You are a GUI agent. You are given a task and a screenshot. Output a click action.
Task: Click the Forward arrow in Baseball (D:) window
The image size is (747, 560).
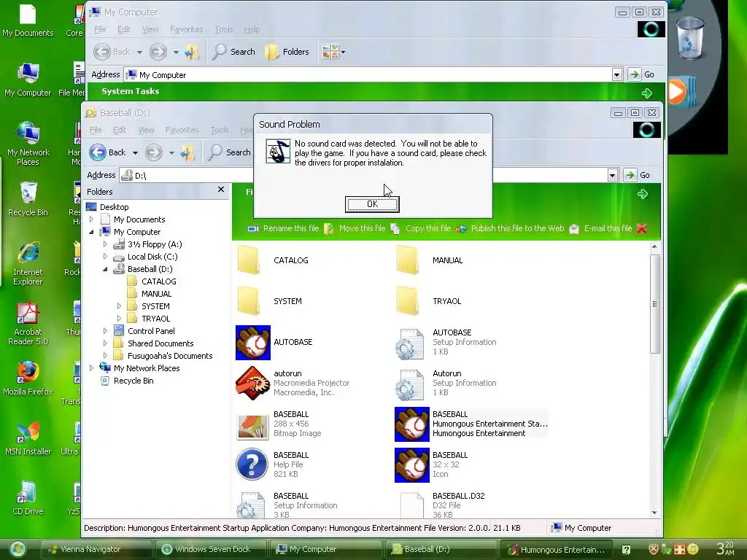pos(153,152)
